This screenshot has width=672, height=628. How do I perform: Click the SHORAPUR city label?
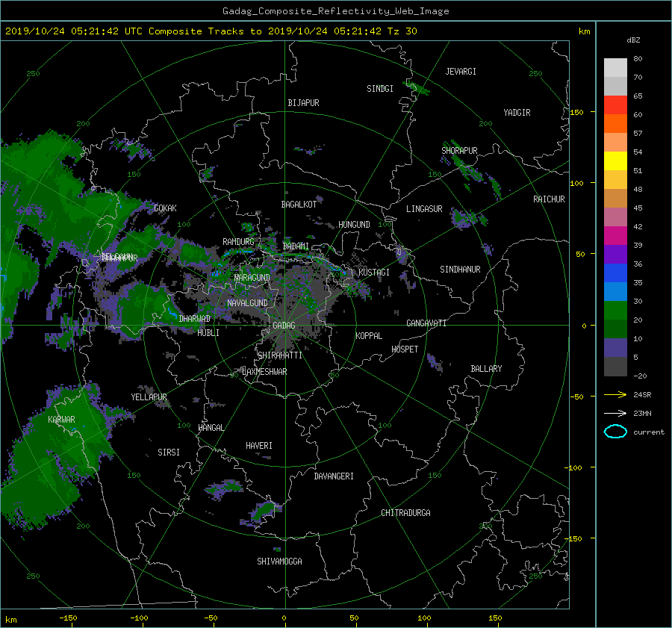click(x=459, y=151)
